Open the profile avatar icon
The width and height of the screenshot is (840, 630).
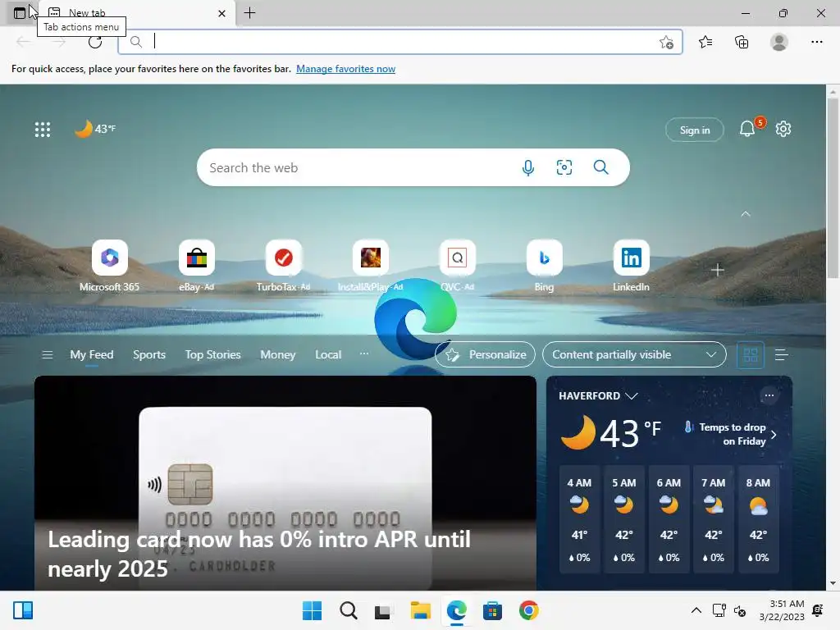pyautogui.click(x=779, y=42)
